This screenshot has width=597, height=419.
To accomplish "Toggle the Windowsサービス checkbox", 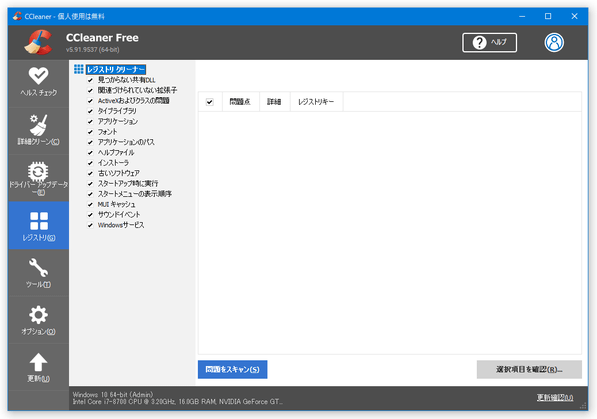I will [x=90, y=225].
